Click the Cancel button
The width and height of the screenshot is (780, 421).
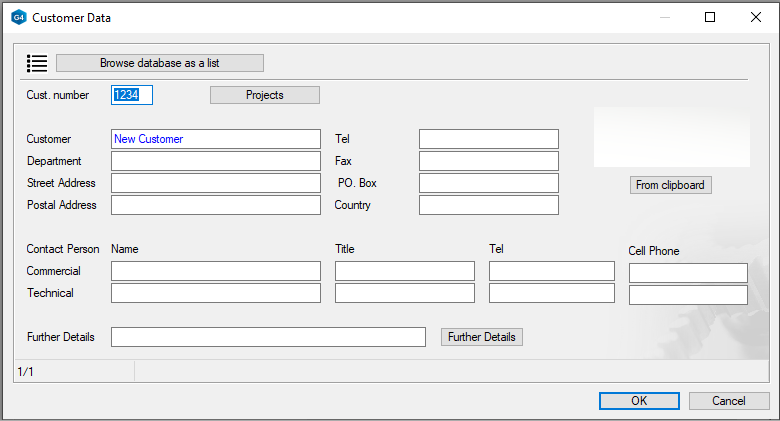[x=729, y=401]
